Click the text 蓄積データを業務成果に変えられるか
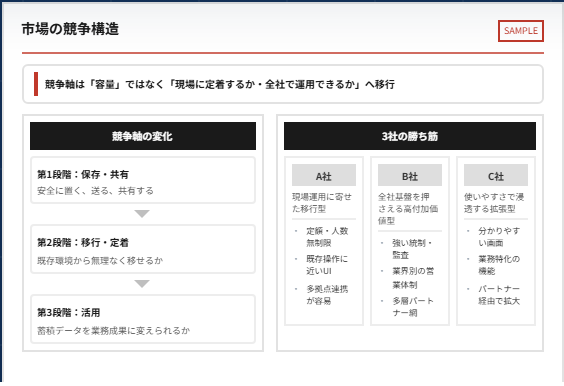 pos(113,330)
